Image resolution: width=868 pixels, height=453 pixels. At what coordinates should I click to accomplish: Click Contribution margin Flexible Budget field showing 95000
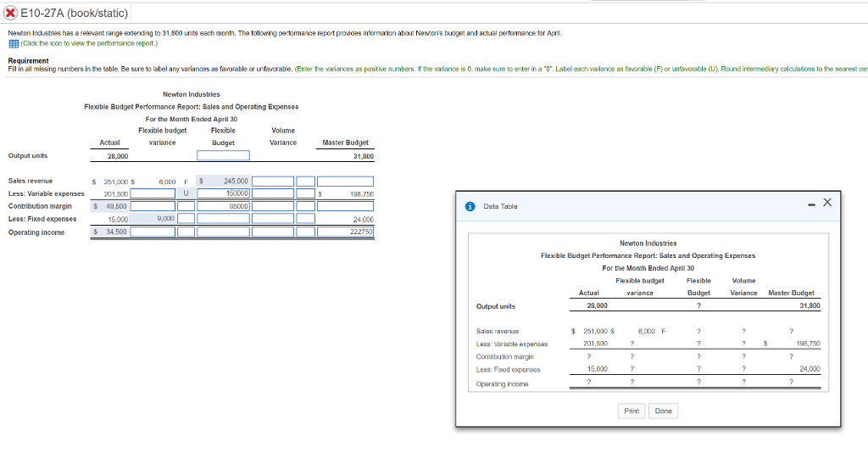point(223,206)
